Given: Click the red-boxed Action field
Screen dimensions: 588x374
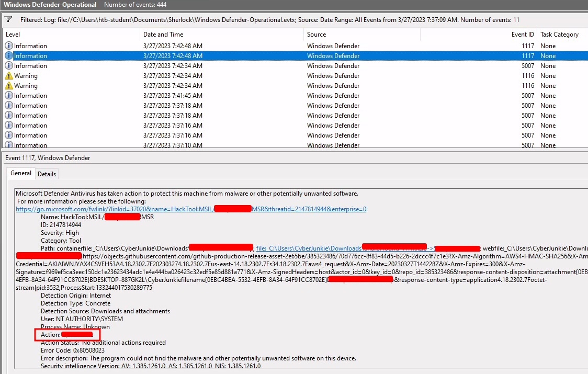Looking at the screenshot, I should (x=67, y=335).
